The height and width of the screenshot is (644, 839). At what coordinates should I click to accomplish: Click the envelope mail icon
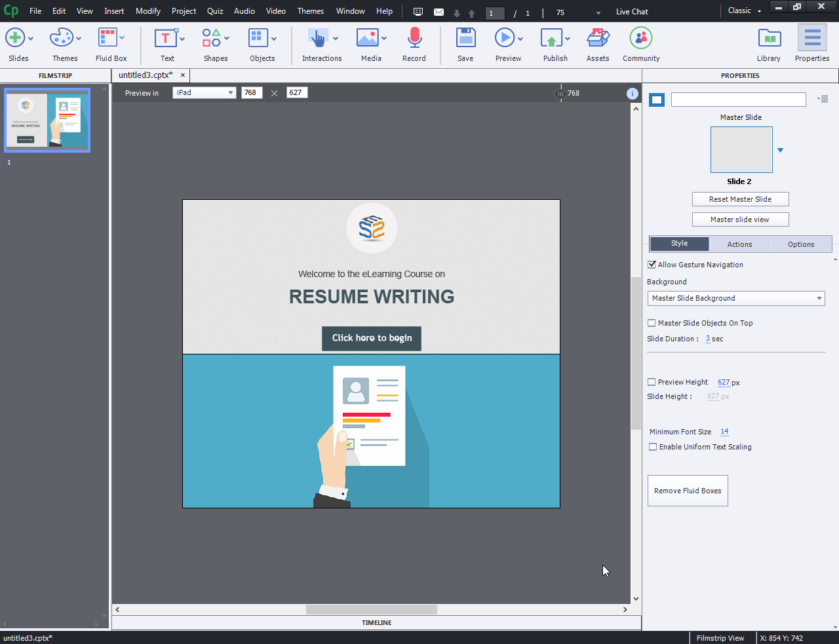[x=439, y=12]
